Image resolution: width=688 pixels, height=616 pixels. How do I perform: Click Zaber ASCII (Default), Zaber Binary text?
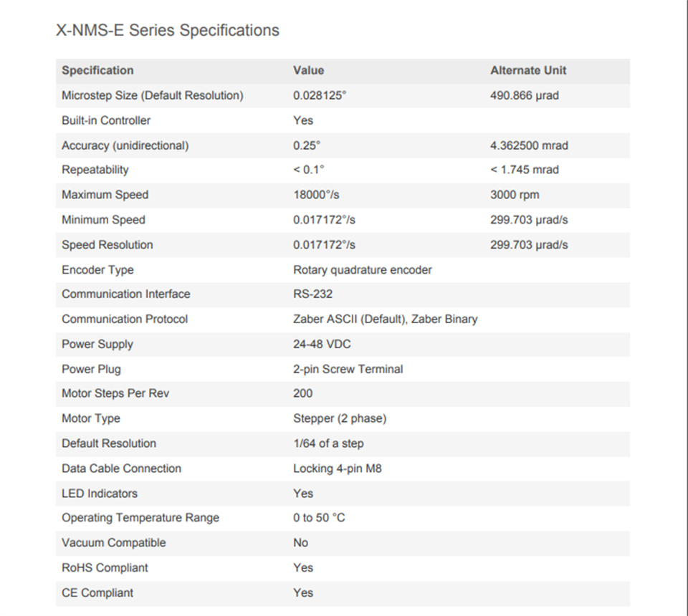click(x=386, y=319)
